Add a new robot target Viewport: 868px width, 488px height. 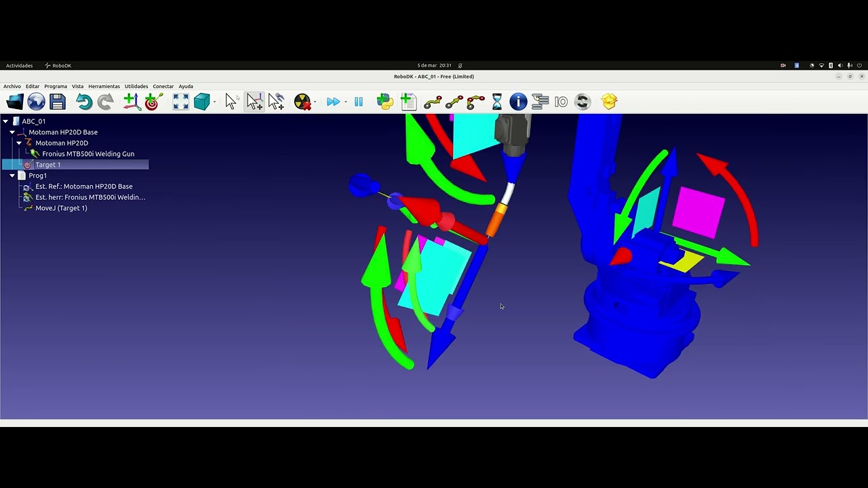(153, 102)
